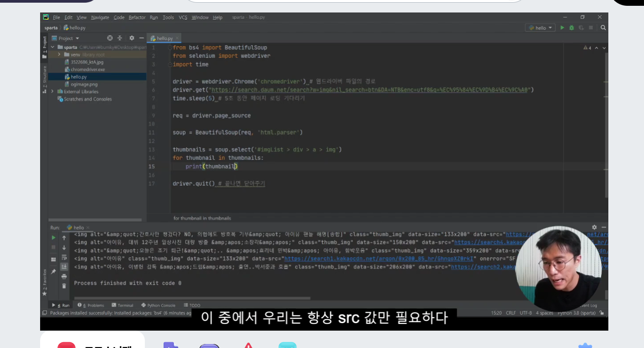The image size is (644, 348).
Task: Stop the process from the Run panel
Action: (53, 247)
